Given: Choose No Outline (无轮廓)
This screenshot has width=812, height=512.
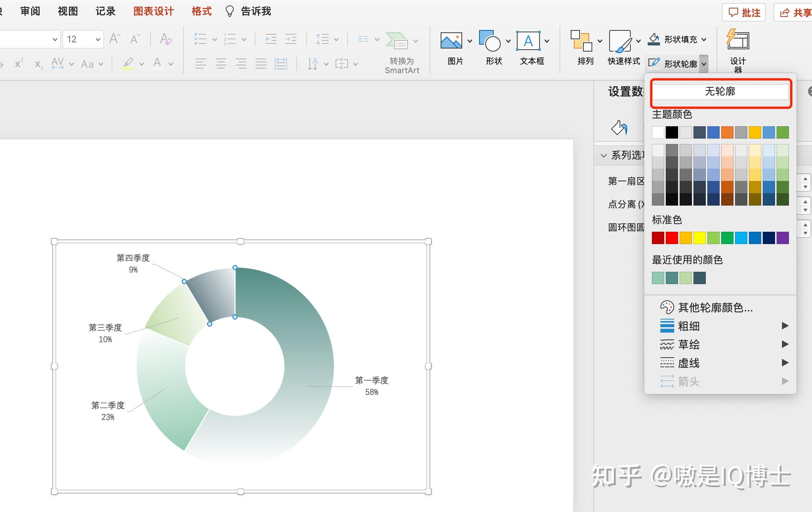Looking at the screenshot, I should (720, 92).
